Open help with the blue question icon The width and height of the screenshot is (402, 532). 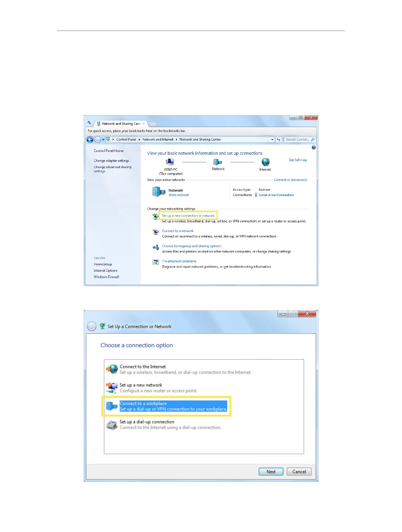point(314,148)
